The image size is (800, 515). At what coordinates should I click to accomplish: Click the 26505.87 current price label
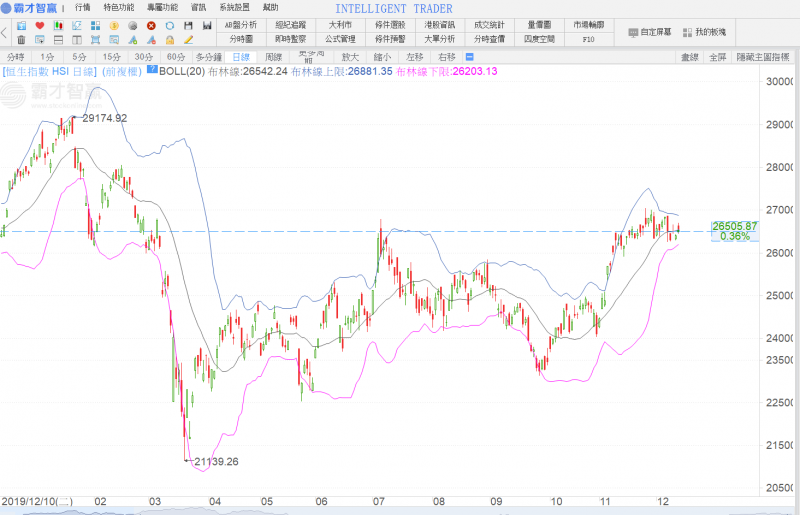click(734, 226)
